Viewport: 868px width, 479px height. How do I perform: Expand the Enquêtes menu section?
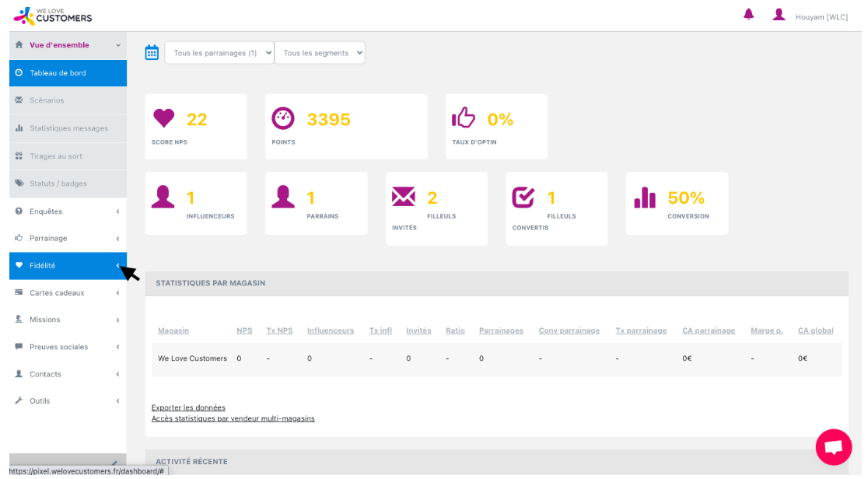pyautogui.click(x=68, y=212)
